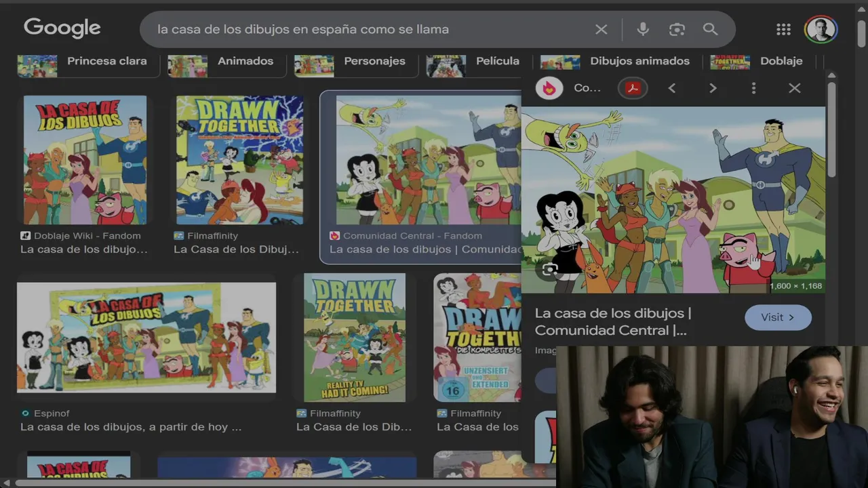The width and height of the screenshot is (868, 488).
Task: Open Google Lens image search
Action: coord(677,29)
